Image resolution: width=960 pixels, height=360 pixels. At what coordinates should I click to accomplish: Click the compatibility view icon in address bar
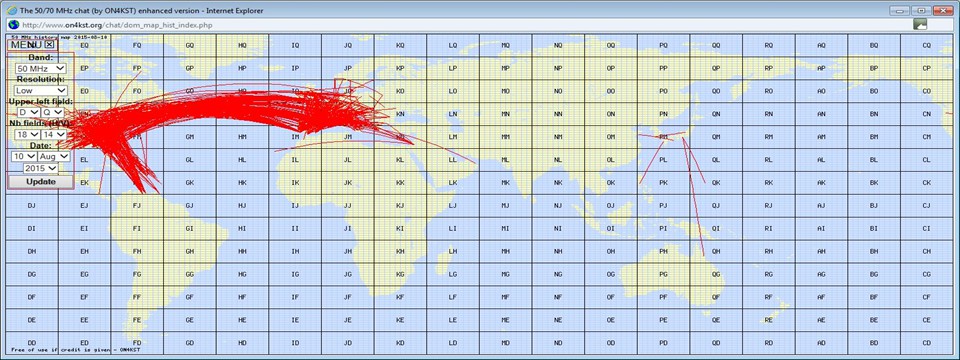pos(920,24)
